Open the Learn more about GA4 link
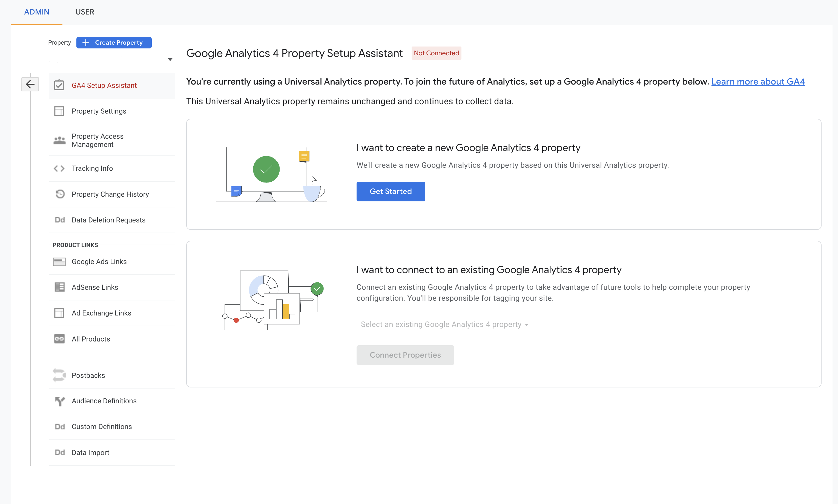Image resolution: width=838 pixels, height=504 pixels. click(758, 82)
